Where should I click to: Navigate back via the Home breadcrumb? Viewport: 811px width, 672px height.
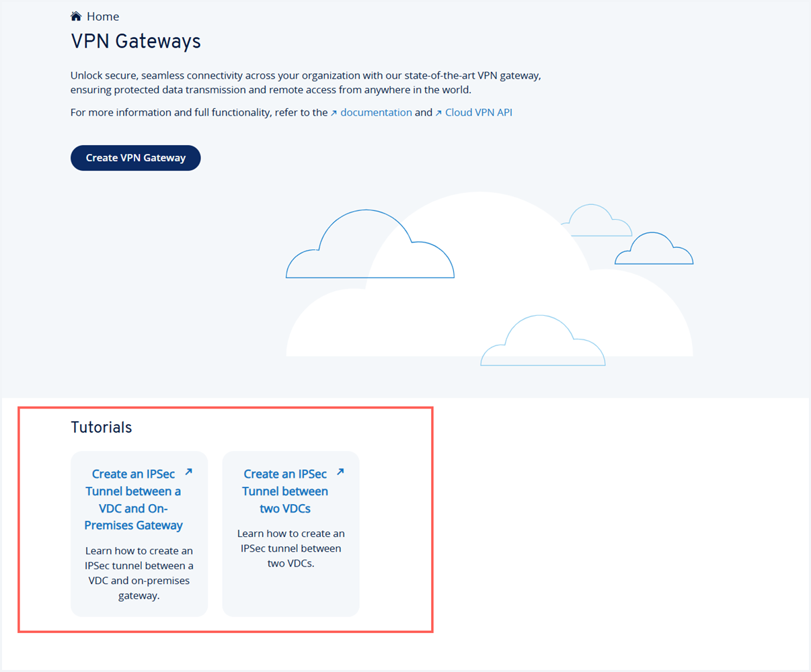click(x=103, y=15)
